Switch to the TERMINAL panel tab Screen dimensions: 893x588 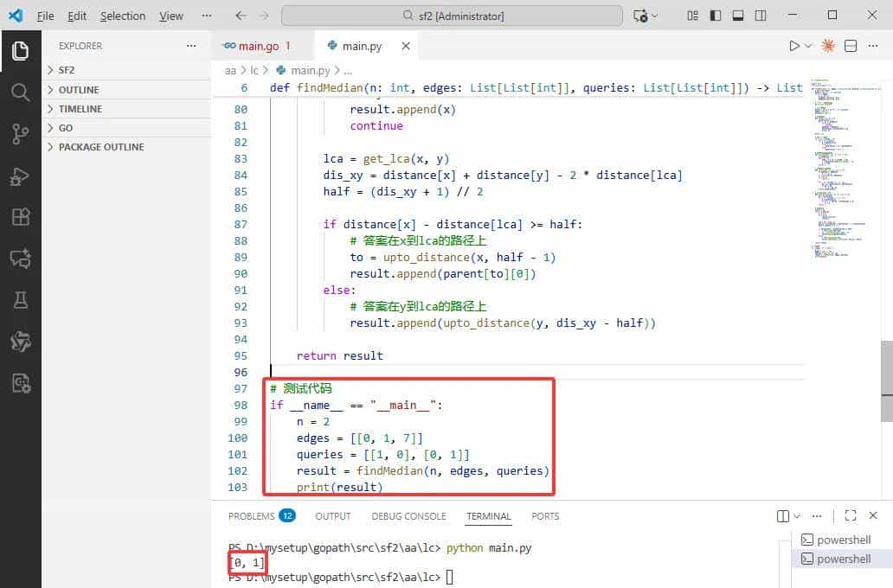tap(489, 516)
